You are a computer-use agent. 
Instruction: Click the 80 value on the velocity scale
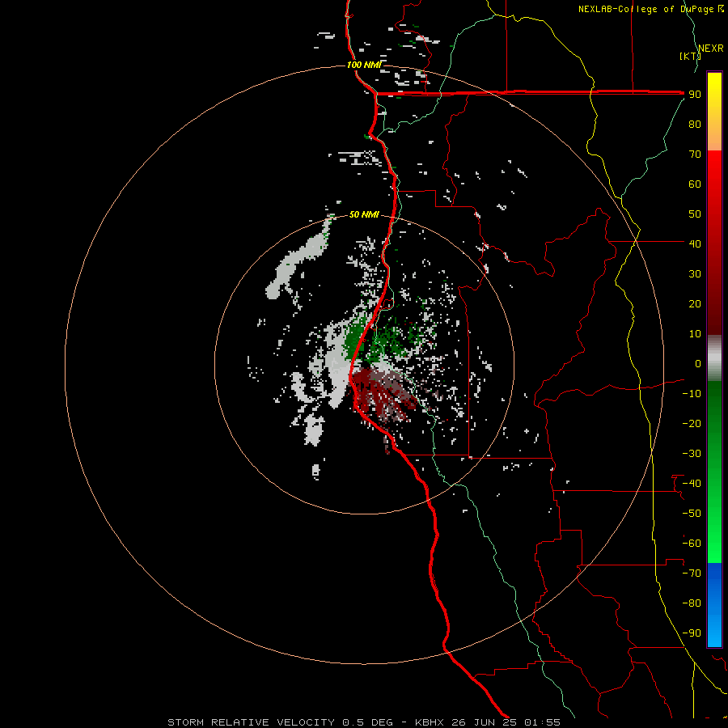tap(695, 124)
